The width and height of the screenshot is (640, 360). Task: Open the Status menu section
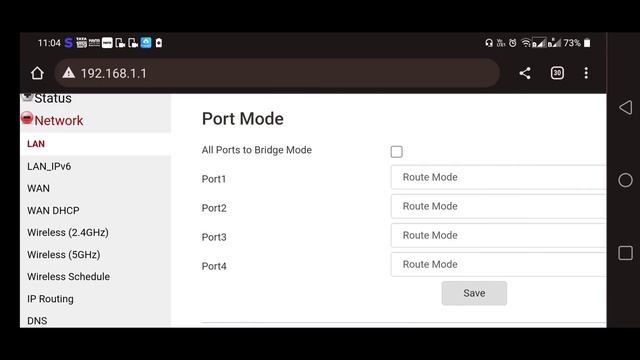(53, 98)
